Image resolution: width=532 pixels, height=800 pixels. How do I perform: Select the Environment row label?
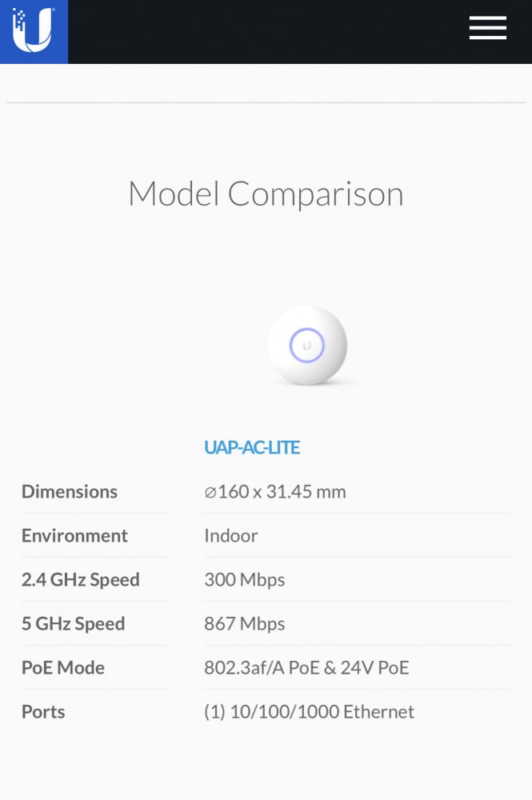(x=74, y=535)
